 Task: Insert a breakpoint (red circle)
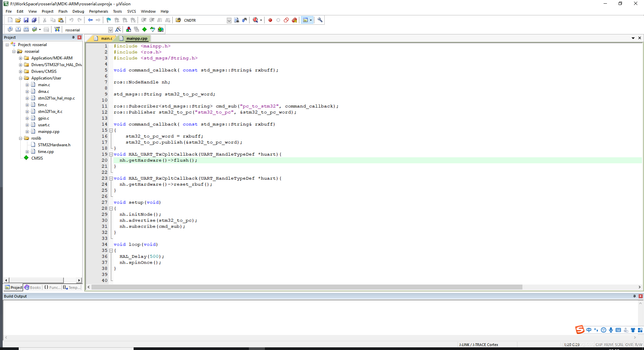click(270, 20)
